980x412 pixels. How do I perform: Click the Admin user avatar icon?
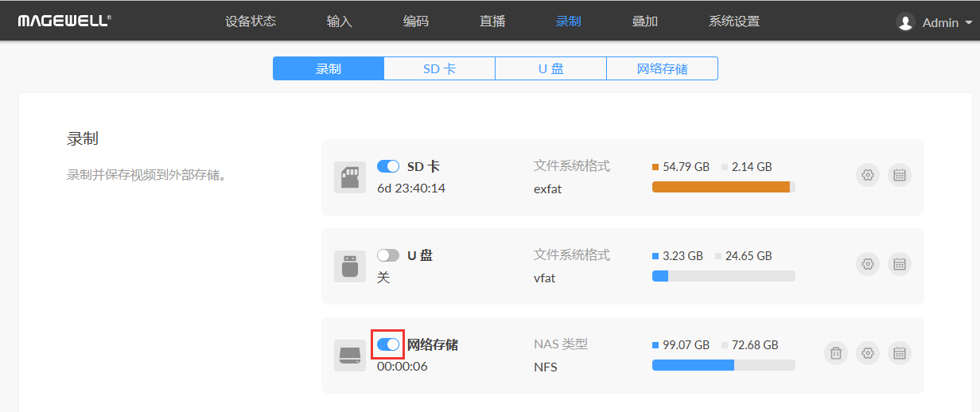tap(905, 22)
